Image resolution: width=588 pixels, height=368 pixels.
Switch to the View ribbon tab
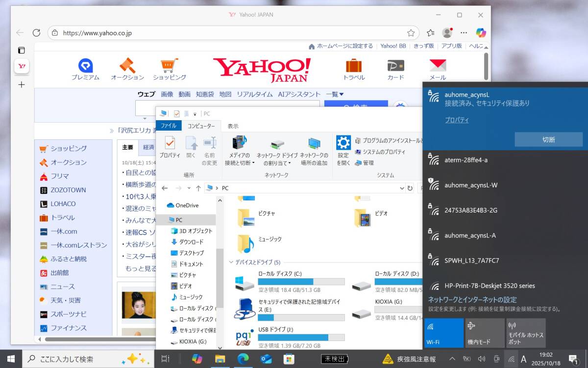pyautogui.click(x=233, y=126)
